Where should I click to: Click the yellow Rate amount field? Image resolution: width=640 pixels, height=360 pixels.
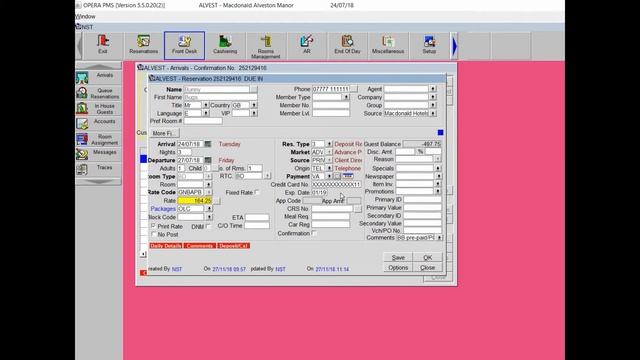[x=195, y=201]
